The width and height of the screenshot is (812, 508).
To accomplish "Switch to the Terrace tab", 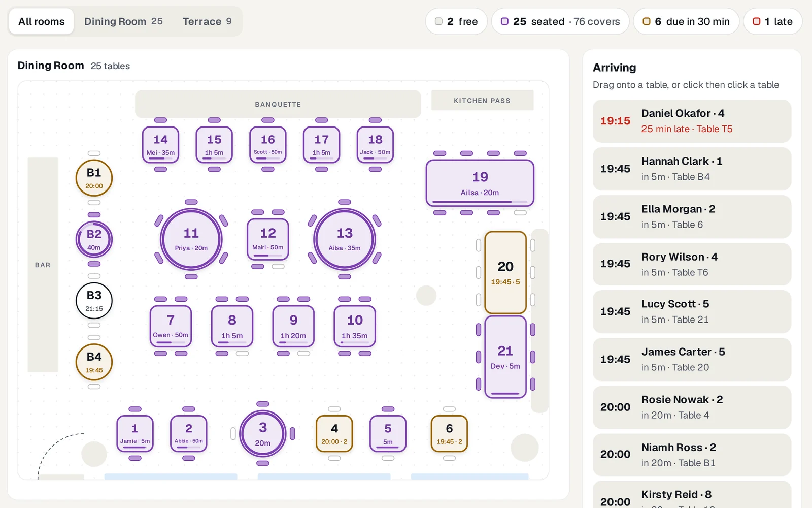I will 207,21.
